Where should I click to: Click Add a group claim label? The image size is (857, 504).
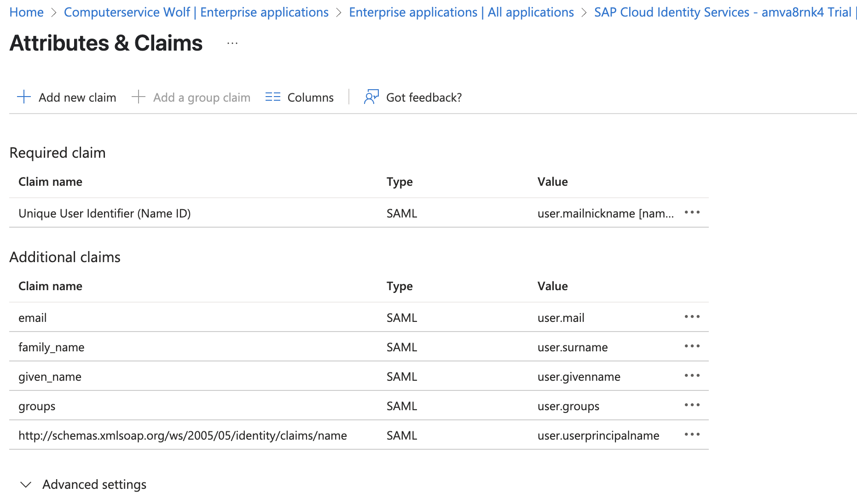click(202, 97)
